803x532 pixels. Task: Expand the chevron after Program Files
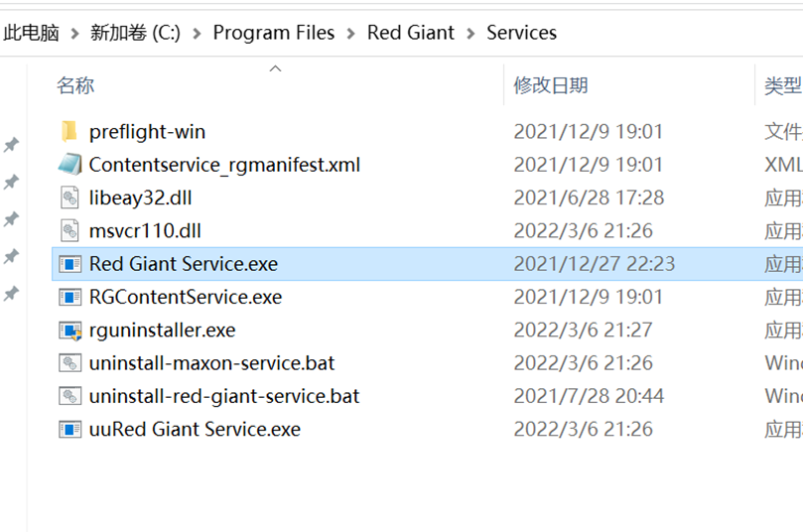coord(350,33)
